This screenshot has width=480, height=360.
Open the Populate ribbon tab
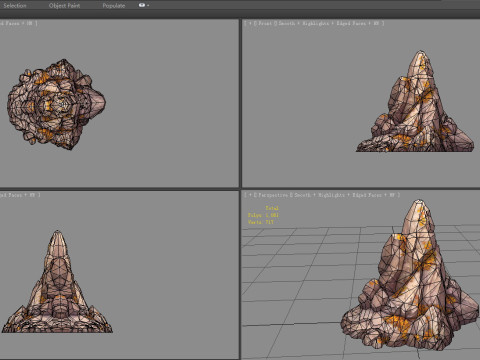pos(114,6)
